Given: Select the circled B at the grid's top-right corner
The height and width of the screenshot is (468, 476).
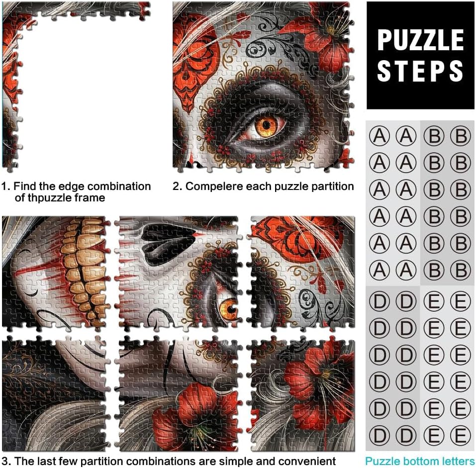Looking at the screenshot, I should (x=461, y=136).
